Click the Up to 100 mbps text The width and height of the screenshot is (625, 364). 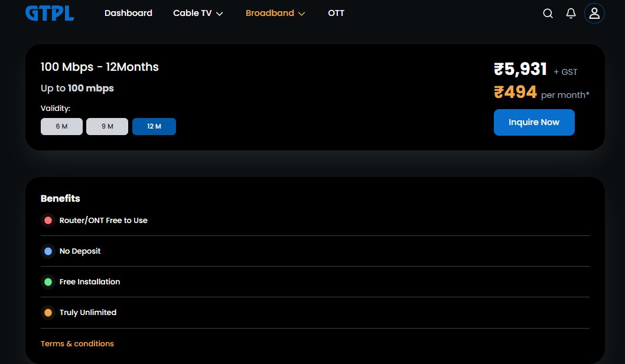point(77,88)
